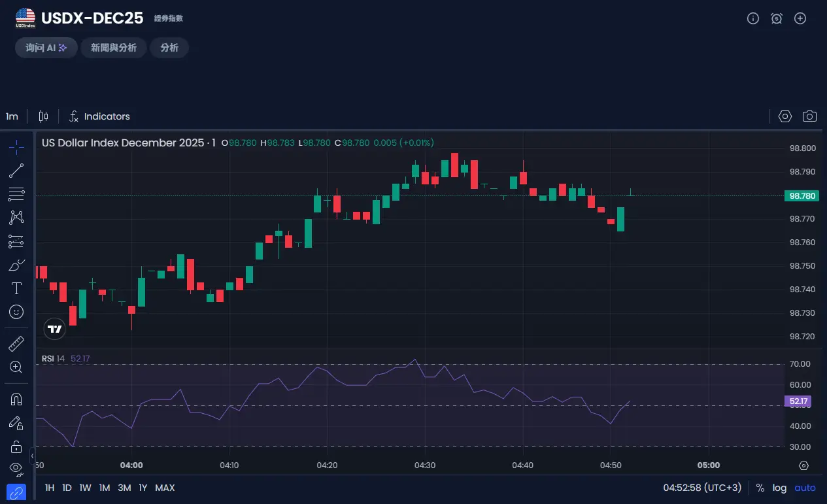The image size is (827, 504).
Task: Open the 分析 tab
Action: 169,48
